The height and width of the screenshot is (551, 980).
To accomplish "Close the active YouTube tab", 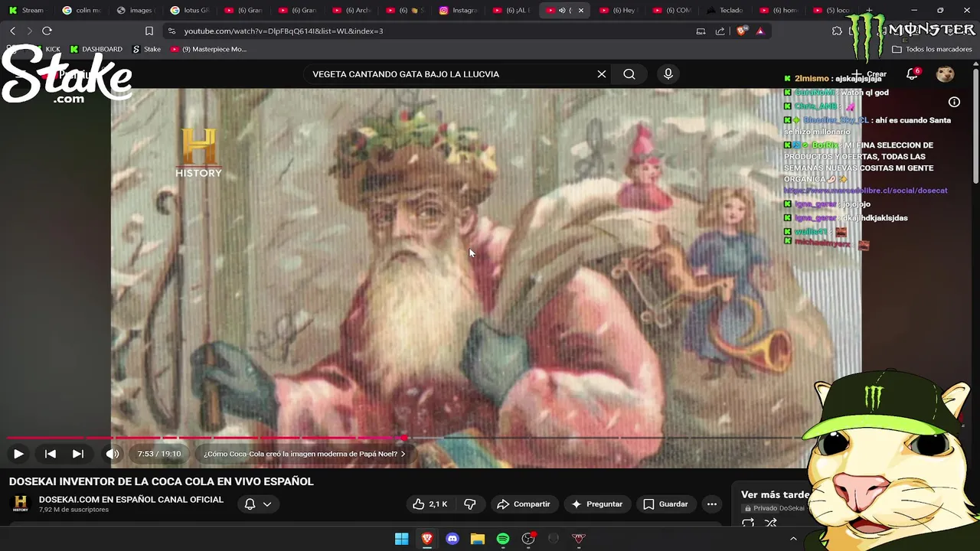I will [x=580, y=10].
